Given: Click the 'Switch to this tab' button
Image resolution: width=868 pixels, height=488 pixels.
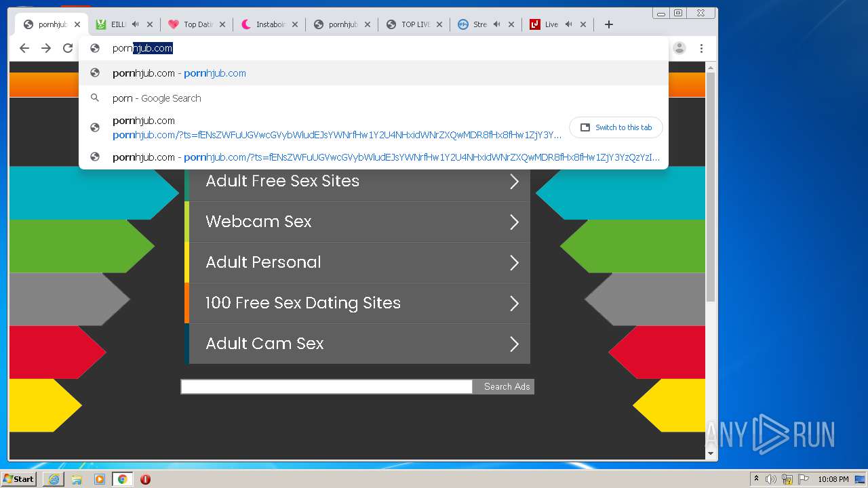Looking at the screenshot, I should 616,127.
